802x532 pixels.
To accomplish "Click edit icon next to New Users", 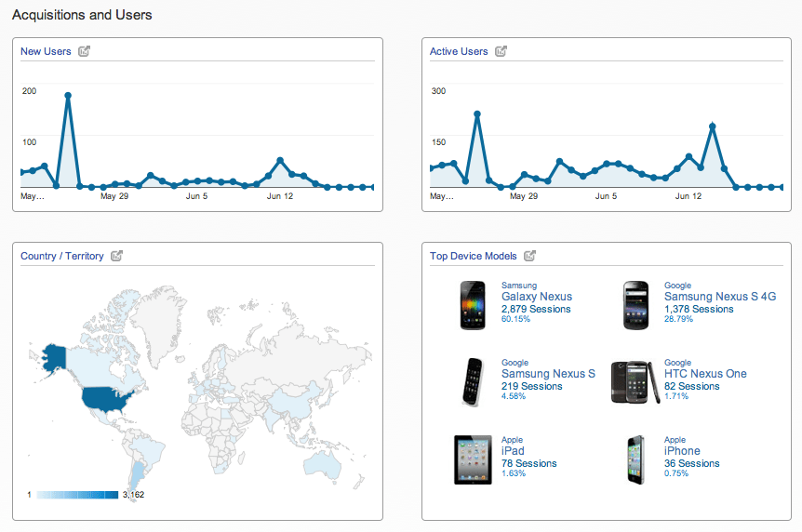I will point(85,51).
